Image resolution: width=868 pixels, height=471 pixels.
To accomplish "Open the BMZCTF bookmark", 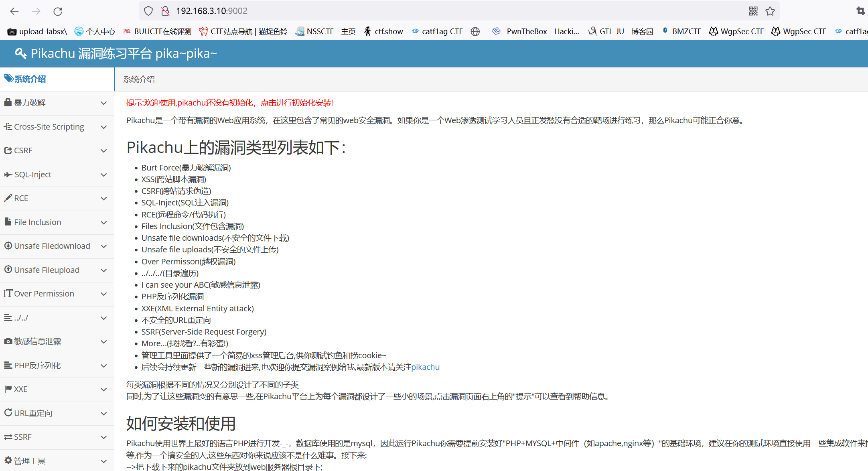I will [x=681, y=31].
